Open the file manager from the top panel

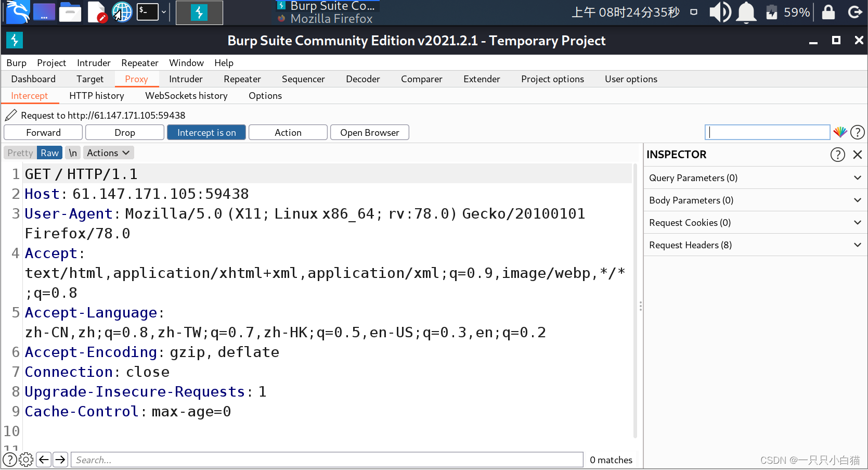click(x=70, y=12)
